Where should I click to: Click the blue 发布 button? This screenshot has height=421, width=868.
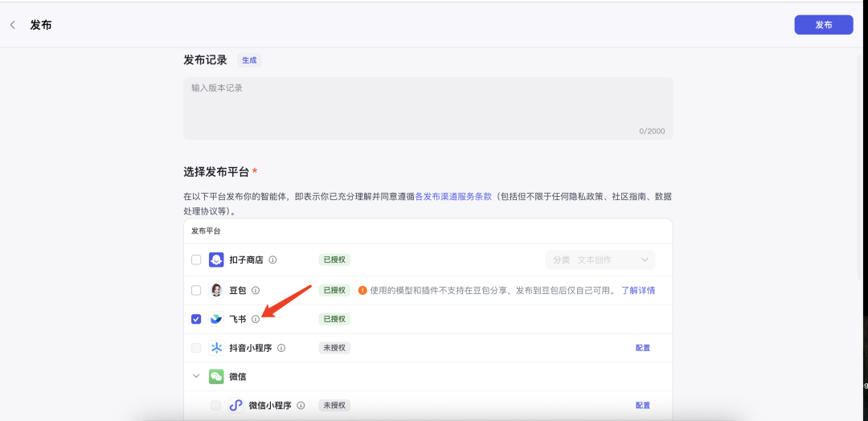823,25
